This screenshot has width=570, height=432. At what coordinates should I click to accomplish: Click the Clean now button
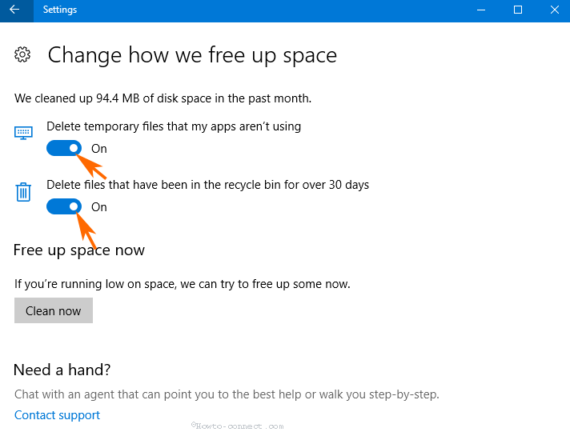point(53,311)
